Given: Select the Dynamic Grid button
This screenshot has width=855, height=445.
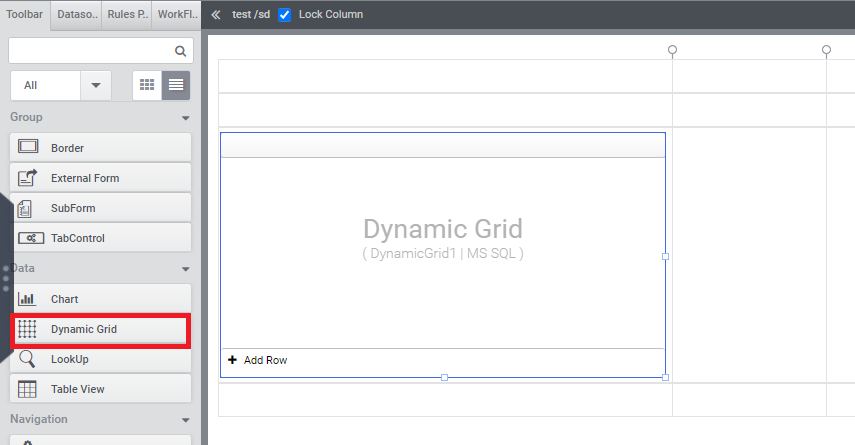Looking at the screenshot, I should click(100, 329).
